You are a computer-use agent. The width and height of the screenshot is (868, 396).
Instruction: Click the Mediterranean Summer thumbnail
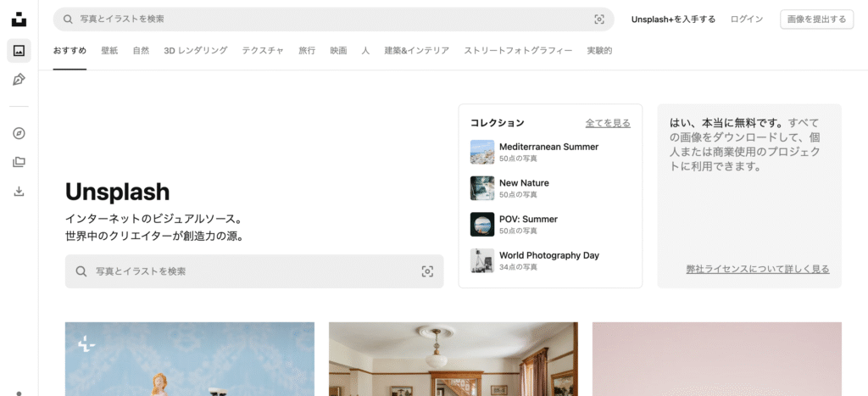(x=482, y=152)
